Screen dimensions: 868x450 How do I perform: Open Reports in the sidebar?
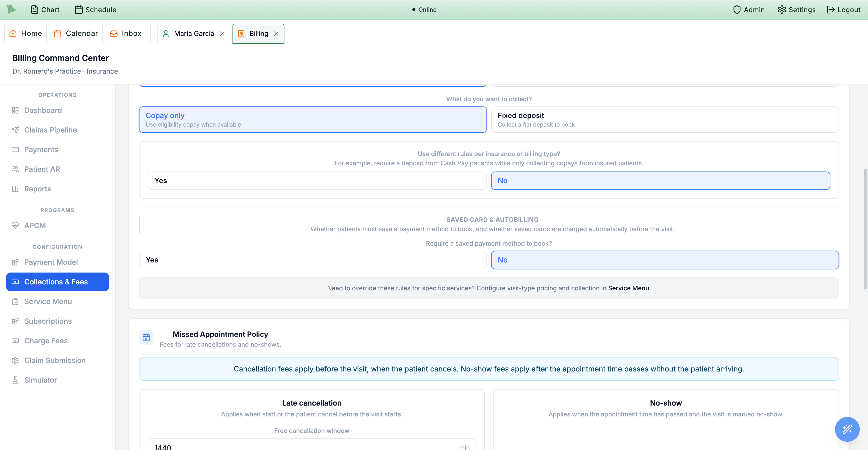pyautogui.click(x=58, y=189)
